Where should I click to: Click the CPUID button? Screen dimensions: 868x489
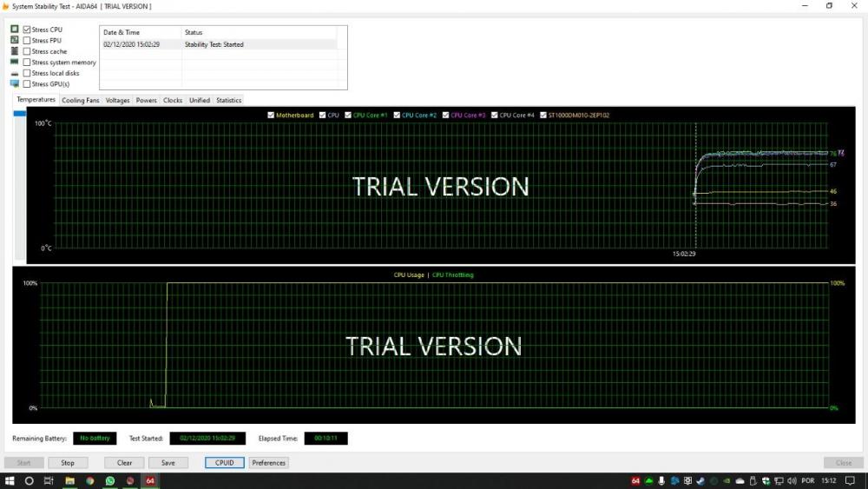tap(224, 463)
